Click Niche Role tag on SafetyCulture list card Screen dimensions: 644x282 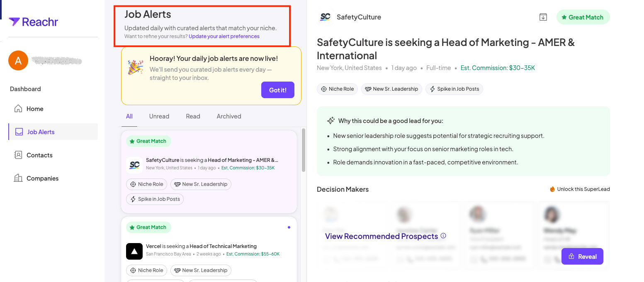[x=146, y=184]
